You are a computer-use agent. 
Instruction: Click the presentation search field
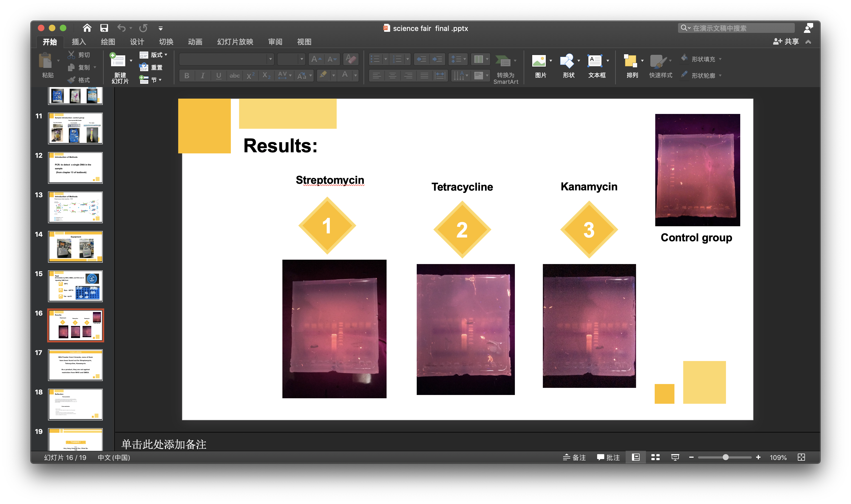coord(736,28)
